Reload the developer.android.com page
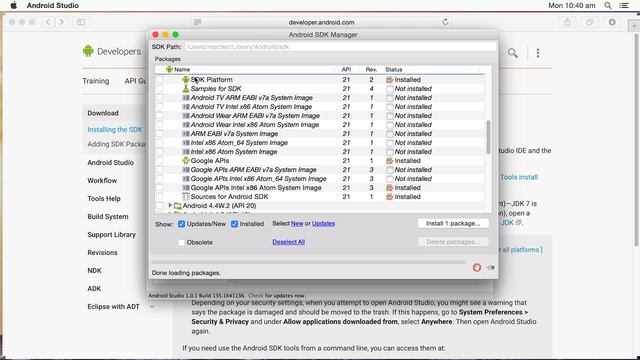 tap(445, 22)
